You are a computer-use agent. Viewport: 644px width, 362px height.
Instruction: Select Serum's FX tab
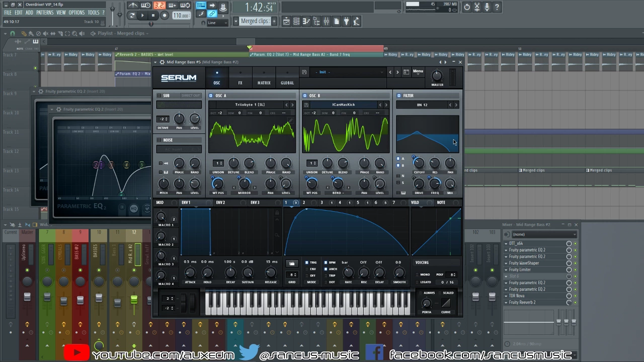[240, 78]
